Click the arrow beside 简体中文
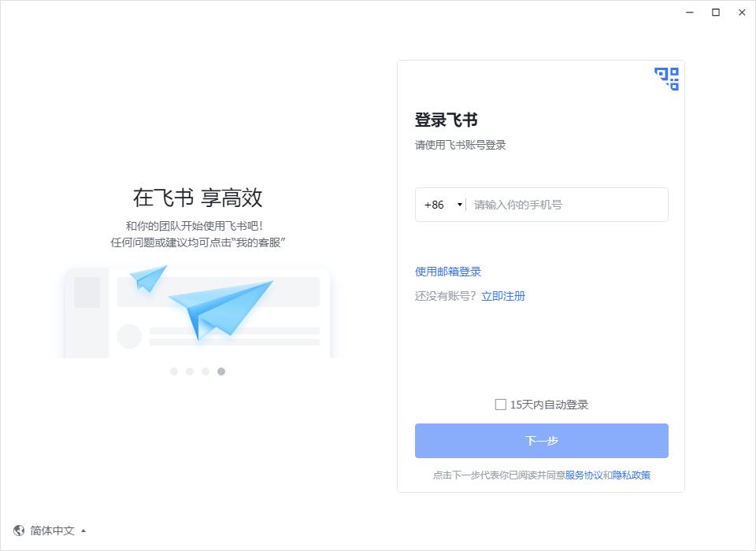756x551 pixels. [x=83, y=531]
